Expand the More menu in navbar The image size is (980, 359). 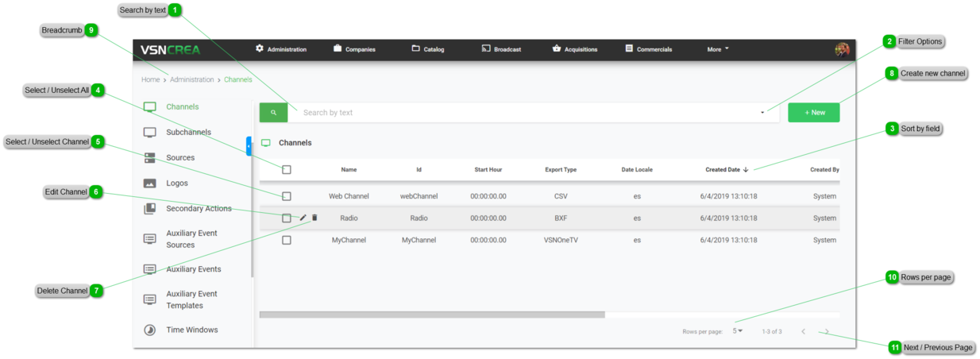tap(717, 49)
